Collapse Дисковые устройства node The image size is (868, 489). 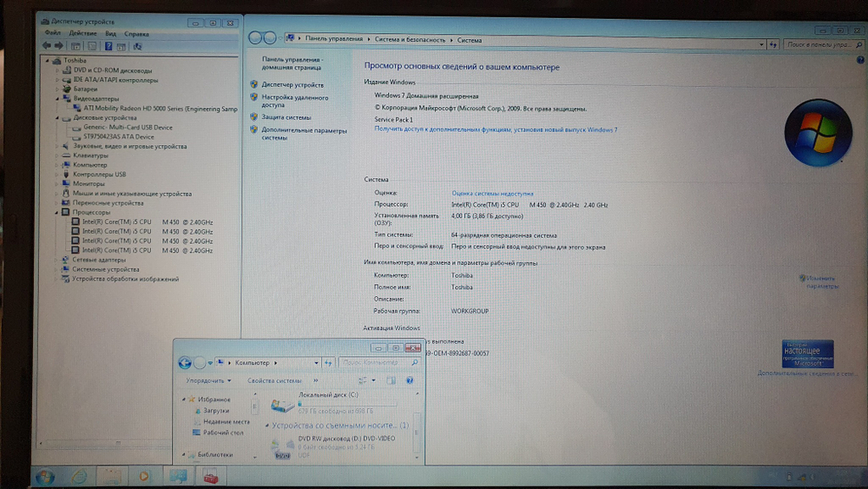pyautogui.click(x=57, y=118)
